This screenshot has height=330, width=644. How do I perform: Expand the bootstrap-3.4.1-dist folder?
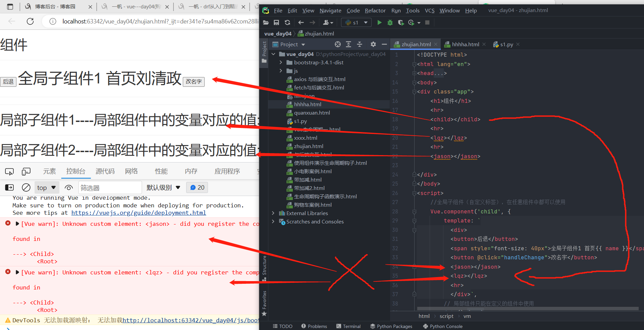tap(281, 62)
